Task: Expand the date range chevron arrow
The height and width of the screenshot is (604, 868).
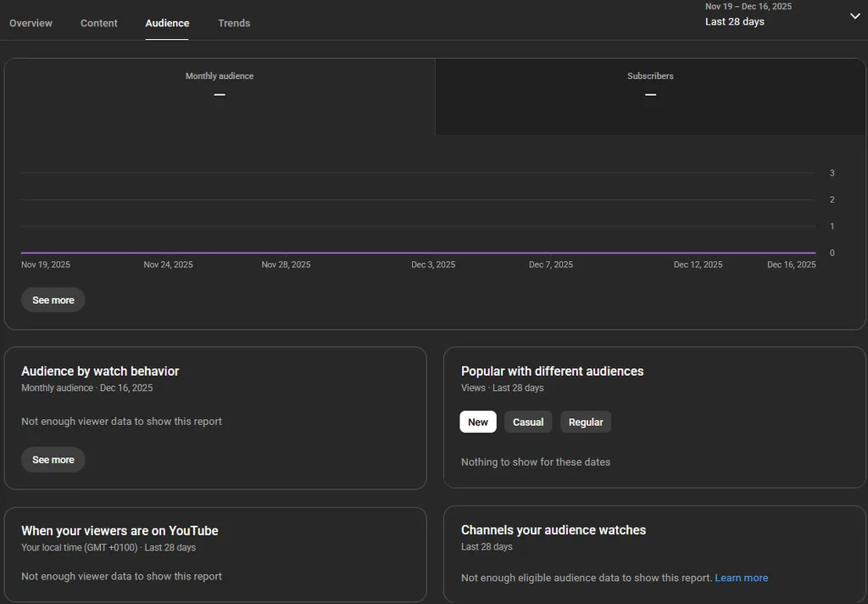Action: point(854,16)
